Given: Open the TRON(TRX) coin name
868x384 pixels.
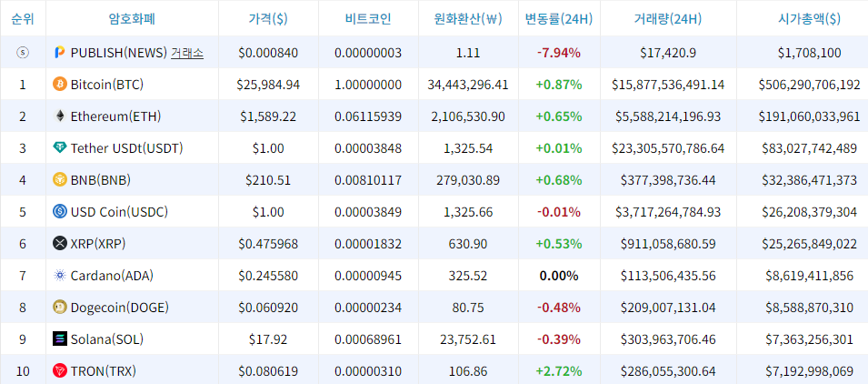Looking at the screenshot, I should tap(104, 370).
